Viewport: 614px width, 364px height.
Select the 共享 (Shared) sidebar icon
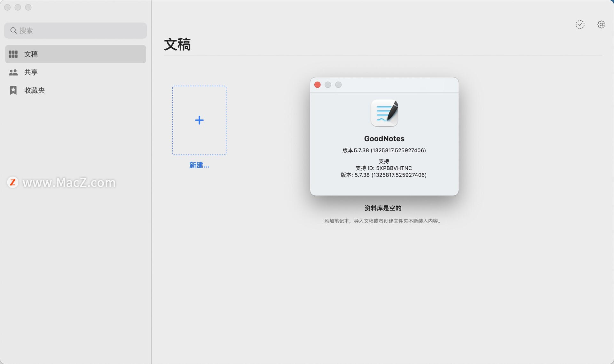12,72
